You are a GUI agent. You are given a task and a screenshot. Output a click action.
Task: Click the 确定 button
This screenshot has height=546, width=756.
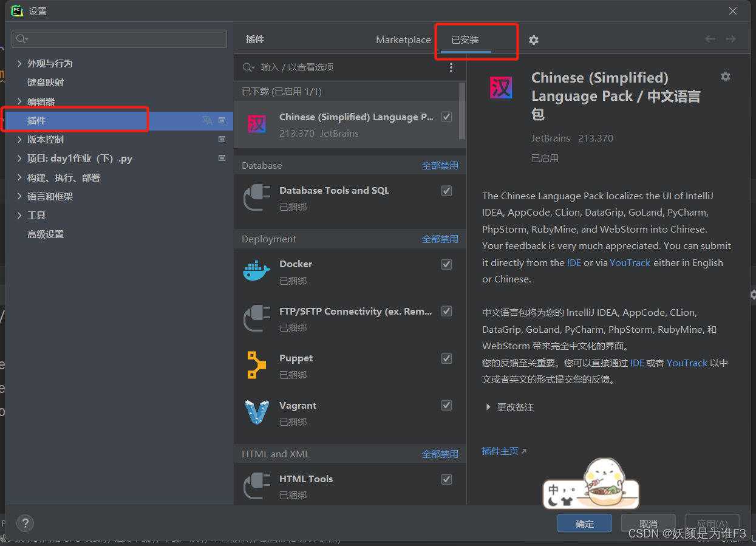point(585,524)
